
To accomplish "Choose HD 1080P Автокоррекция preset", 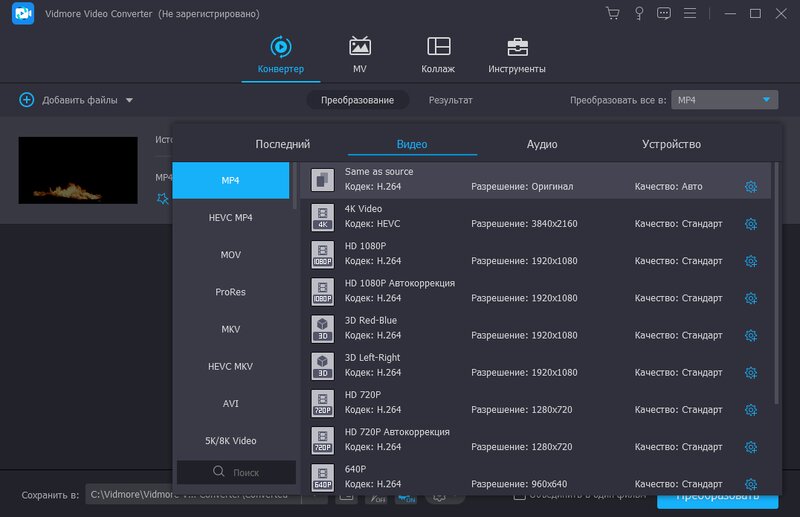I will 535,291.
